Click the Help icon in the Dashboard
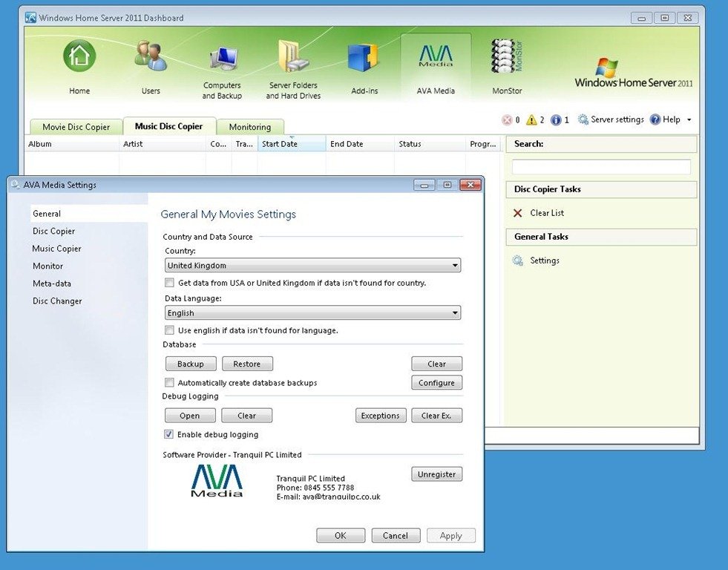728x570 pixels. click(655, 119)
